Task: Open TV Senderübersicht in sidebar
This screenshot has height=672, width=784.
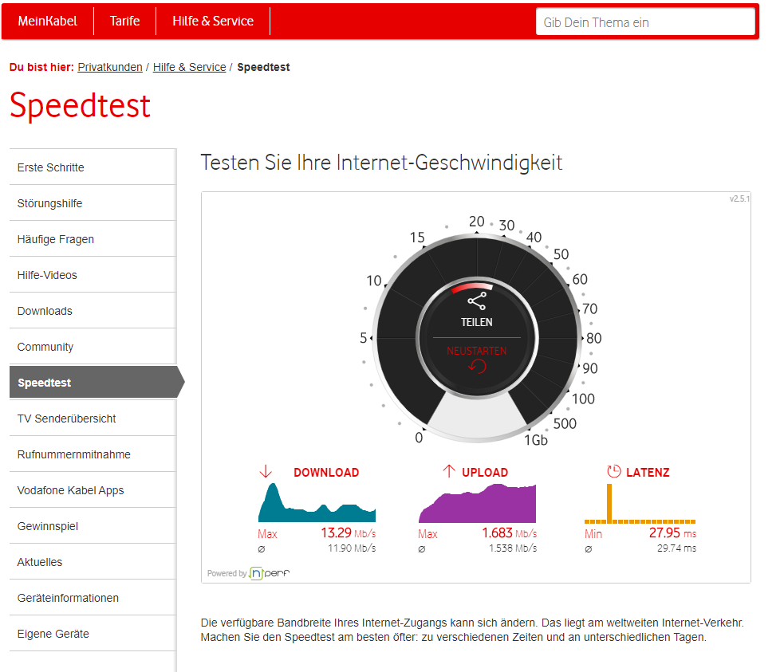Action: point(93,419)
